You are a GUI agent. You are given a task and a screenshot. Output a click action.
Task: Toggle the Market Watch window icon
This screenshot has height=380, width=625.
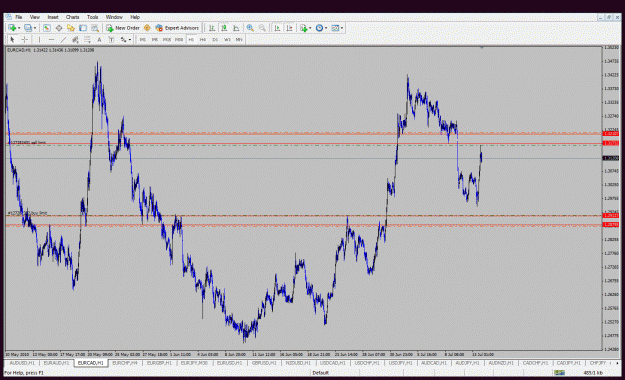point(47,28)
